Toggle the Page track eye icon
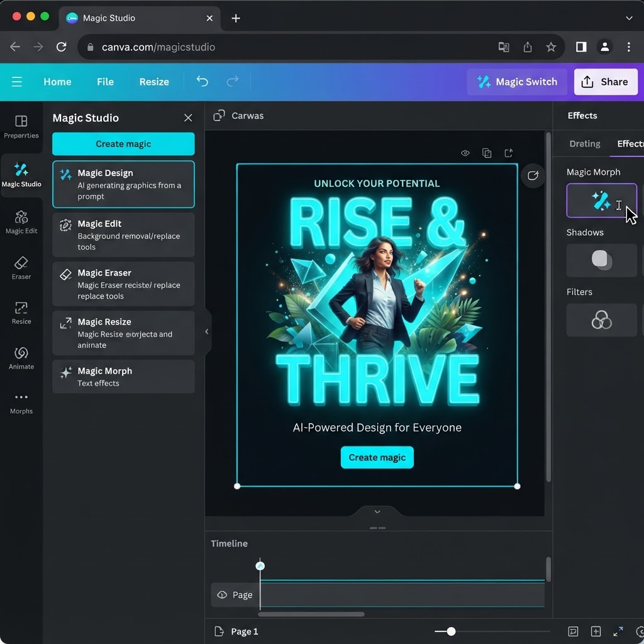 pos(222,595)
